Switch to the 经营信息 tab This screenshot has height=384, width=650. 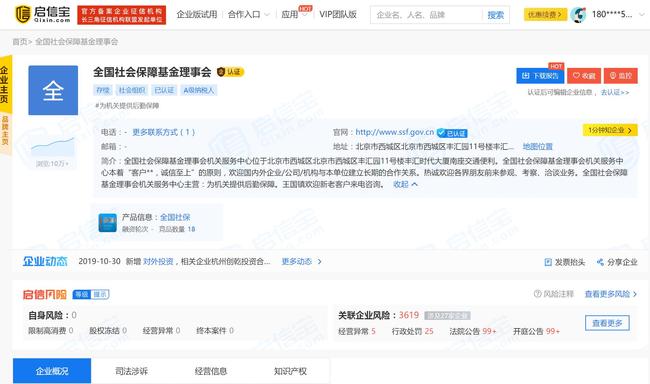pyautogui.click(x=211, y=371)
